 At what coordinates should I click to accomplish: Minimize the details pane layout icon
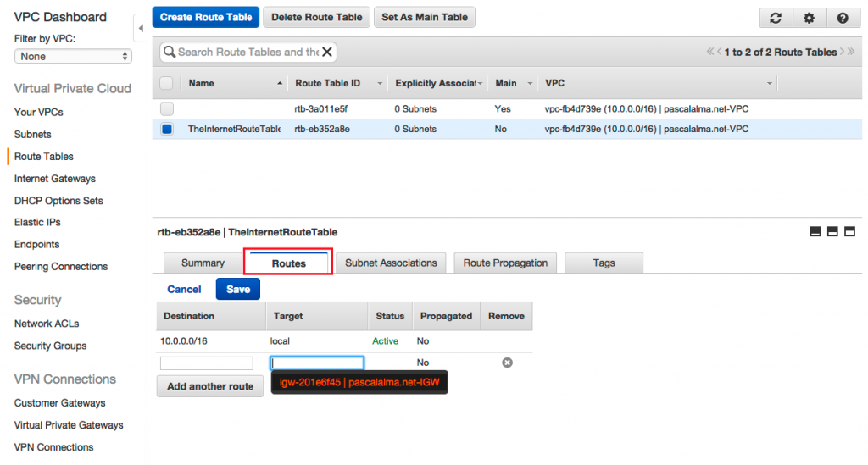[815, 232]
